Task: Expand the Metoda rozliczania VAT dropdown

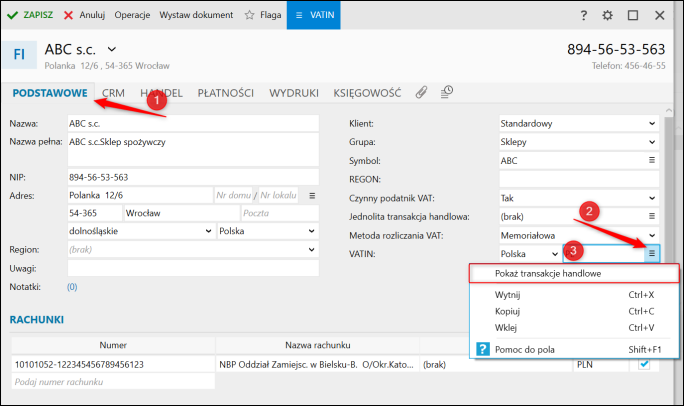Action: [x=651, y=235]
